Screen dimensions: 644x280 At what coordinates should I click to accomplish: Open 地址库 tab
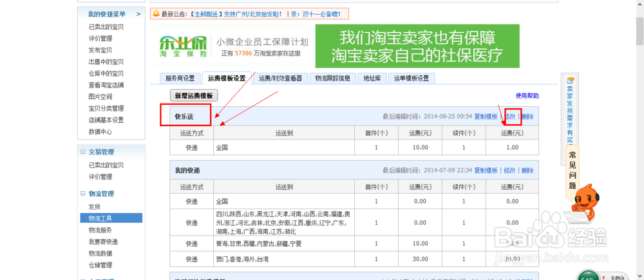click(x=372, y=79)
